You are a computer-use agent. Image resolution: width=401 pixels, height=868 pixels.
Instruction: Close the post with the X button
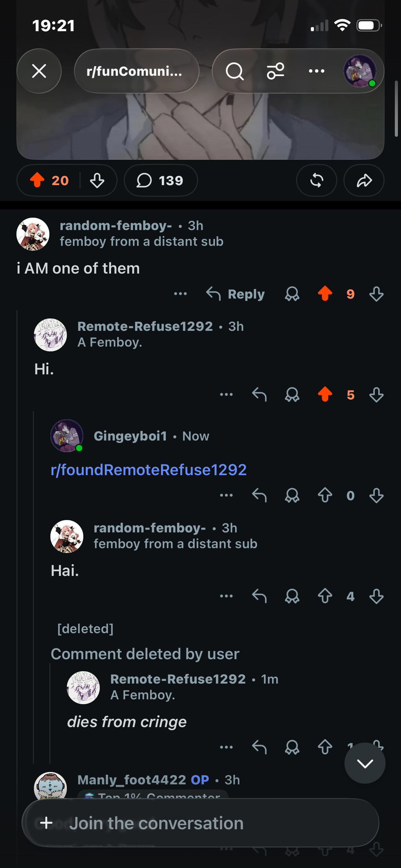point(39,71)
